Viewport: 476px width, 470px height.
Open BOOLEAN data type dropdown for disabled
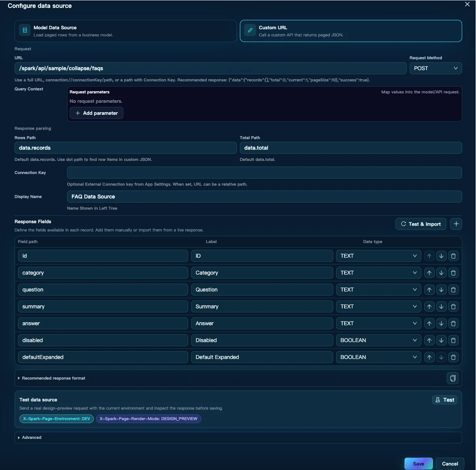click(379, 340)
